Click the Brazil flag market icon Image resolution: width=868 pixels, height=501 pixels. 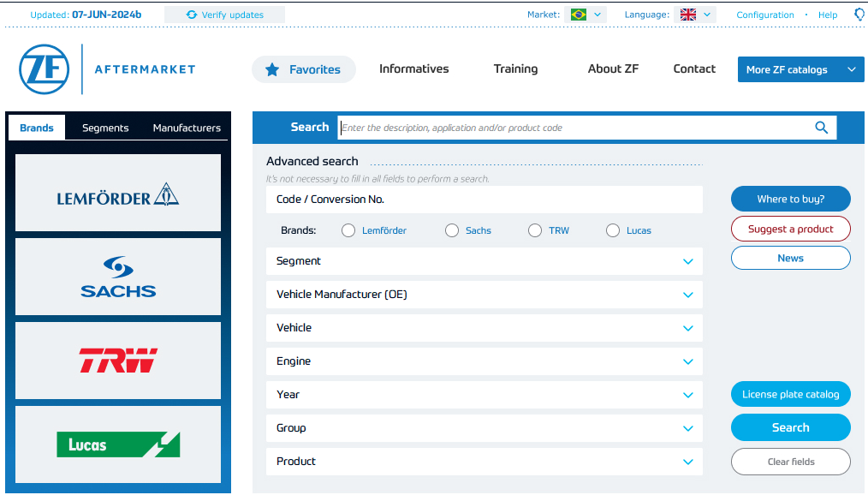[x=579, y=15]
